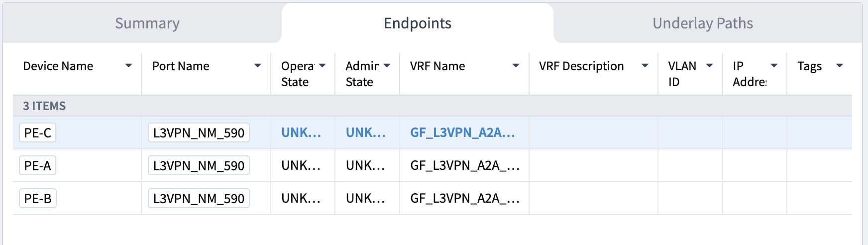Select the Endpoints tab
Screen dimensions: 868x245
point(417,23)
